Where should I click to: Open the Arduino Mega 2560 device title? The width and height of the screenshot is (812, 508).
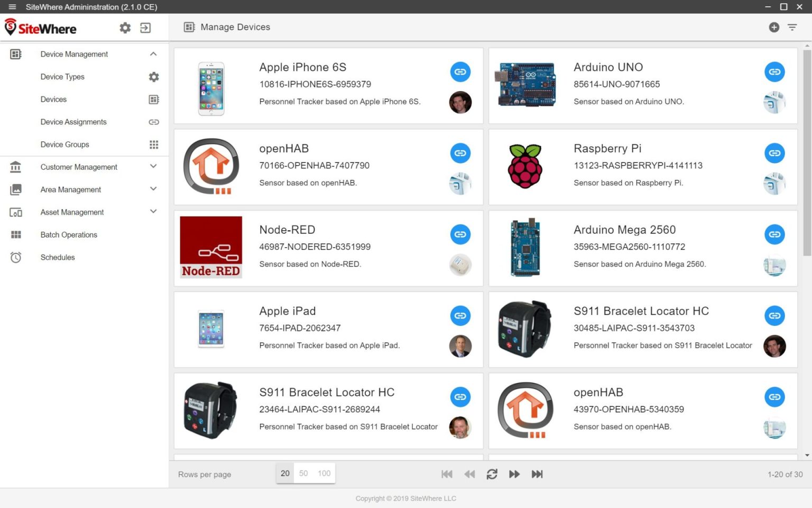(x=624, y=230)
